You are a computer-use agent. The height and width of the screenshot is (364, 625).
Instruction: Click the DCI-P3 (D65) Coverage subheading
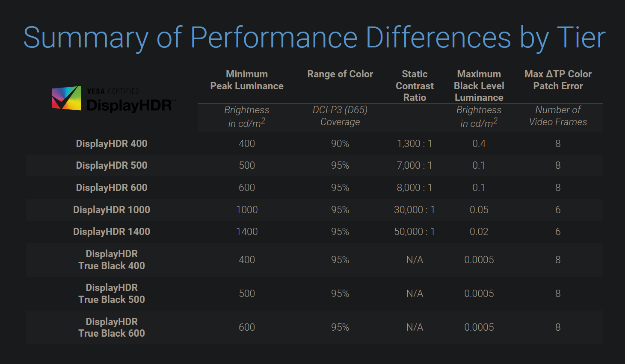[x=340, y=116]
